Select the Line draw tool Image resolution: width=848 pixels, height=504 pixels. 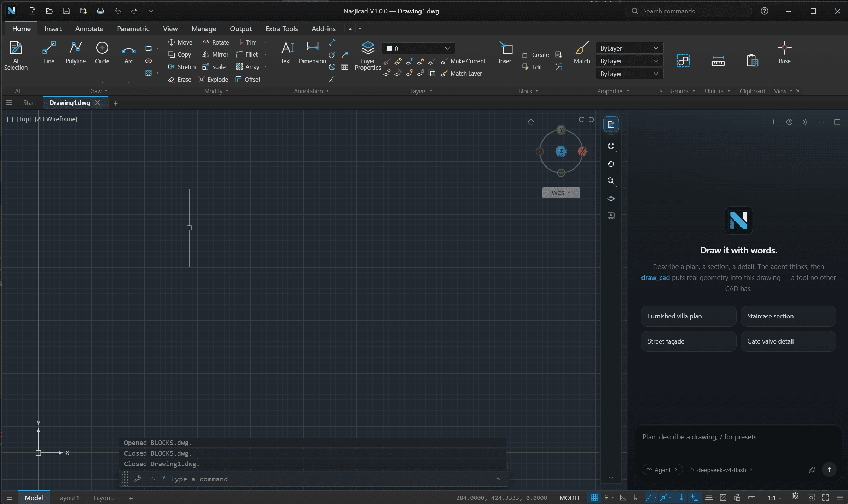pyautogui.click(x=49, y=53)
